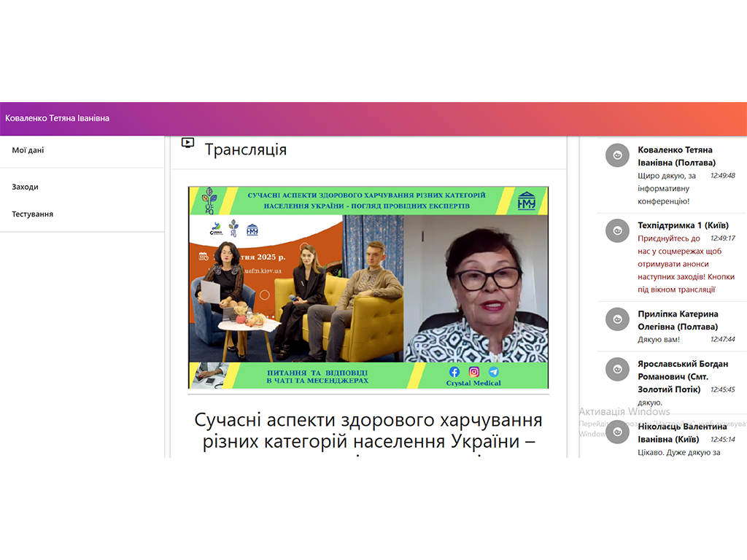Click the Facebook icon in the stream overlay
Viewport: 747px width, 560px height.
(x=454, y=371)
